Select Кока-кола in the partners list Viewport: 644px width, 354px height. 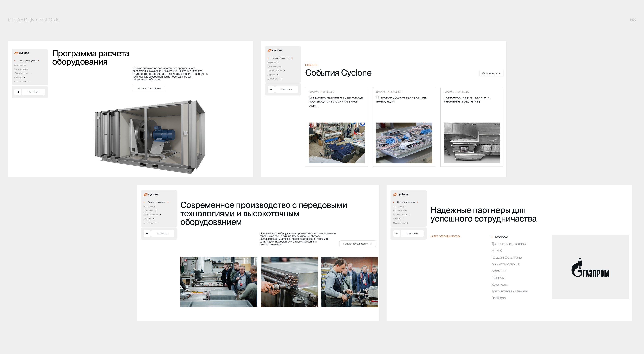click(499, 285)
